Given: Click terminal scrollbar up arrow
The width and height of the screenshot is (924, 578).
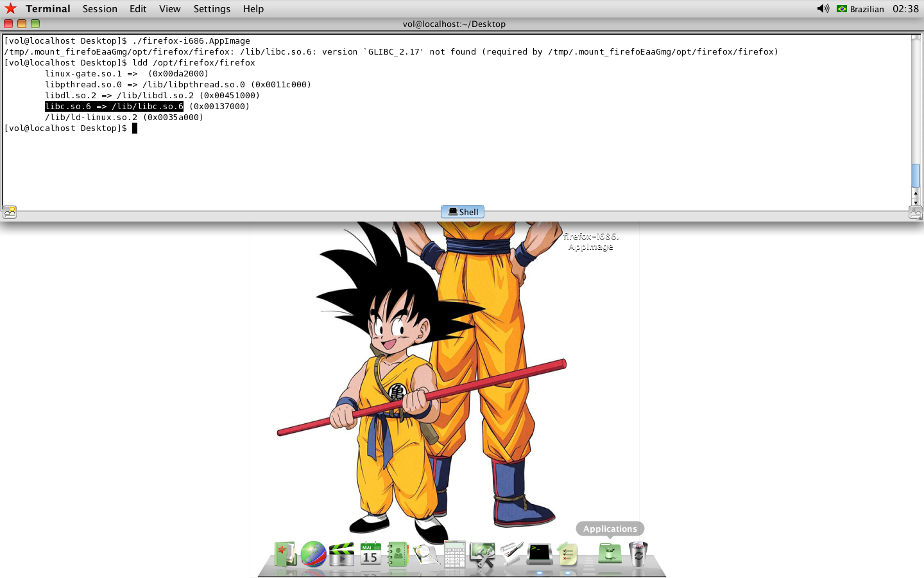Looking at the screenshot, I should pyautogui.click(x=916, y=193).
